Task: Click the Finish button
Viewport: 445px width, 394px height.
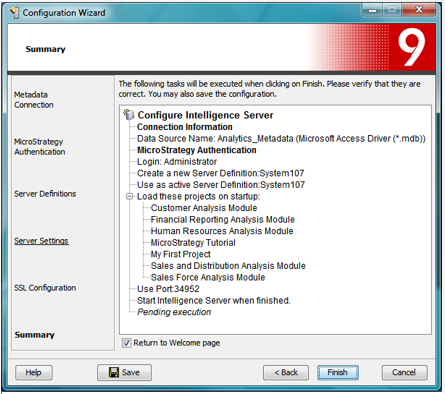Action: coord(338,372)
